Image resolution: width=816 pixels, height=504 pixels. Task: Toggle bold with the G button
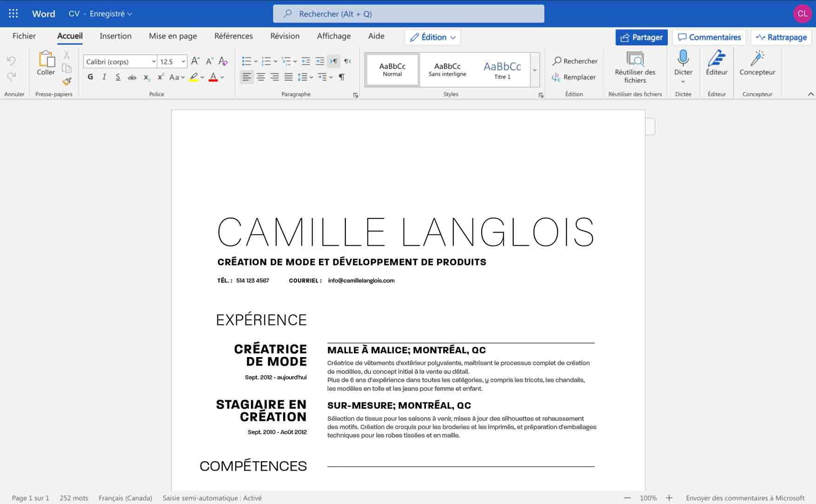90,77
